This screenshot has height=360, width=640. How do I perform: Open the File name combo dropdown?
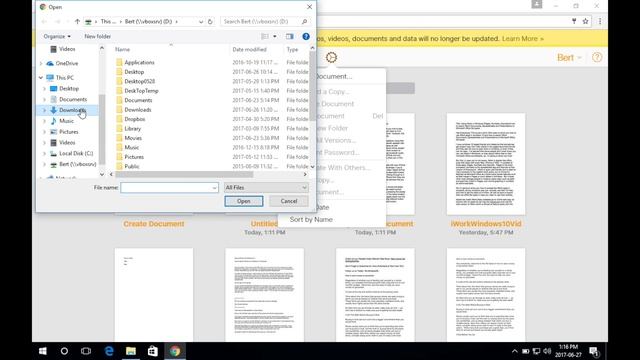(x=214, y=188)
